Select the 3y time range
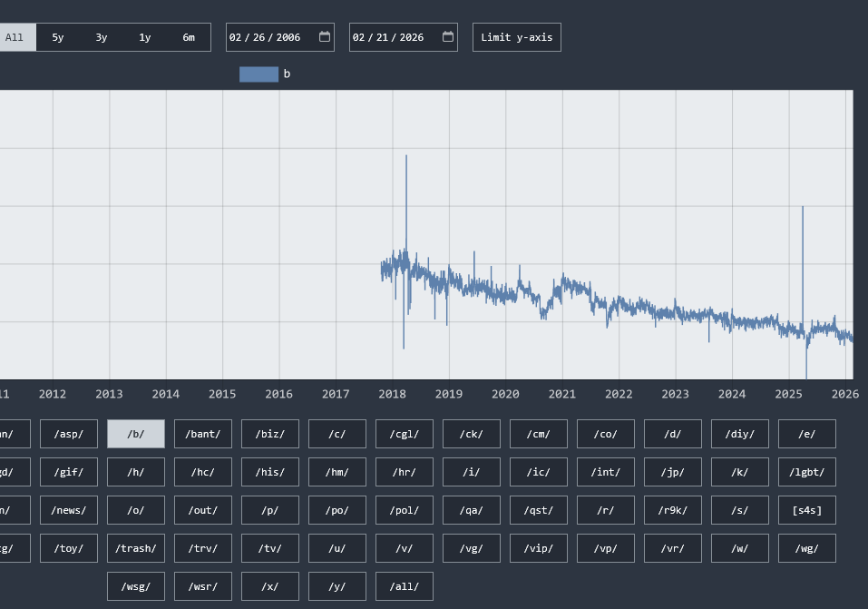Screen dimensions: 868x609 (102, 37)
